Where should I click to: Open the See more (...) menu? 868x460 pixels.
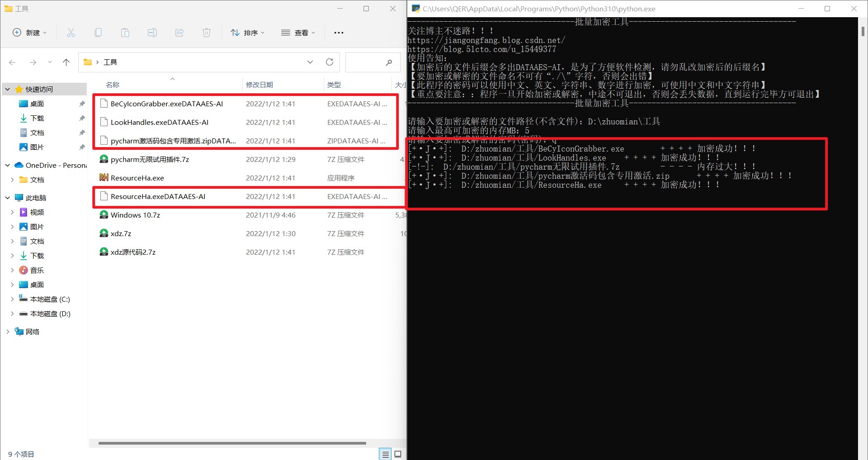pos(339,32)
